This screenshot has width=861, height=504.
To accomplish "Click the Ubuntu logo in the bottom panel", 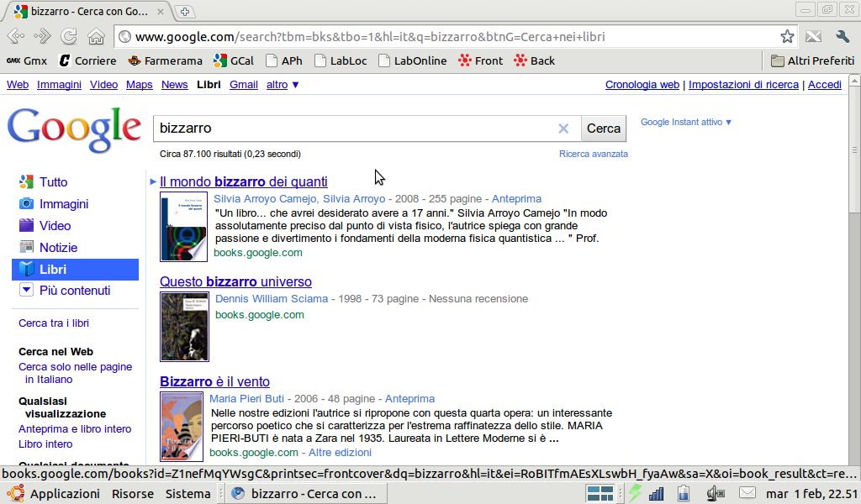I will click(16, 494).
